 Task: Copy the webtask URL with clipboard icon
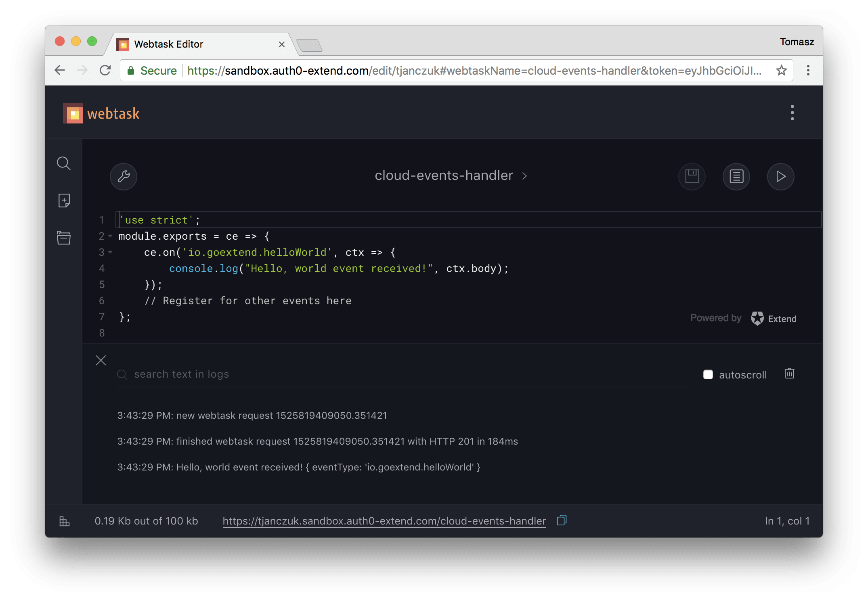coord(562,520)
